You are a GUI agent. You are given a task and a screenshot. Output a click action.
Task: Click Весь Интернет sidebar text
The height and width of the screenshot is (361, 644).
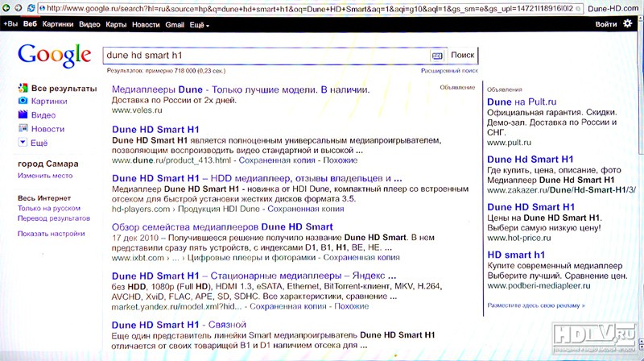(x=44, y=198)
